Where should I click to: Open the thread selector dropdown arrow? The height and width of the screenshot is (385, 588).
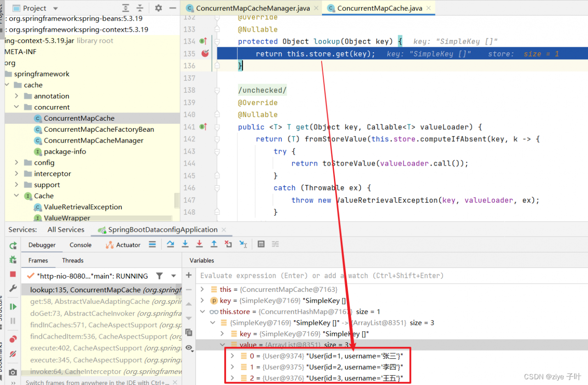click(x=174, y=276)
